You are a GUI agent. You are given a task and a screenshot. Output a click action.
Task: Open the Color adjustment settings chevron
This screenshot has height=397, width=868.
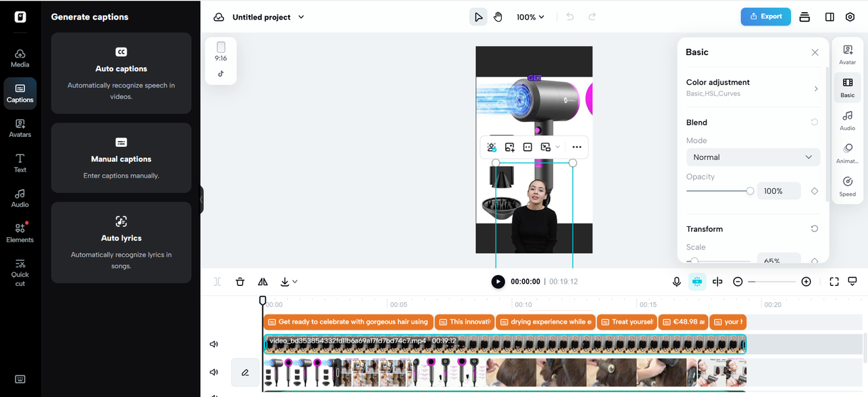tap(815, 88)
